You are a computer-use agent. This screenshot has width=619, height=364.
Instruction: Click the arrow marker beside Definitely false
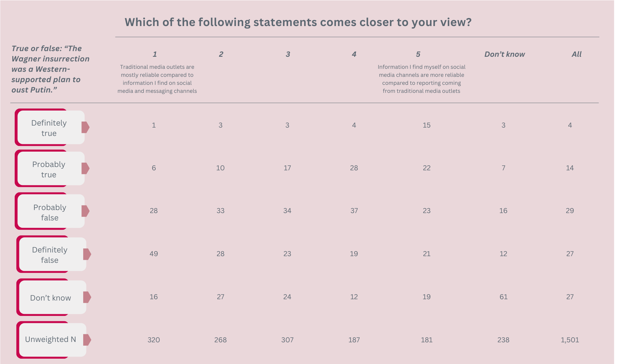87,254
